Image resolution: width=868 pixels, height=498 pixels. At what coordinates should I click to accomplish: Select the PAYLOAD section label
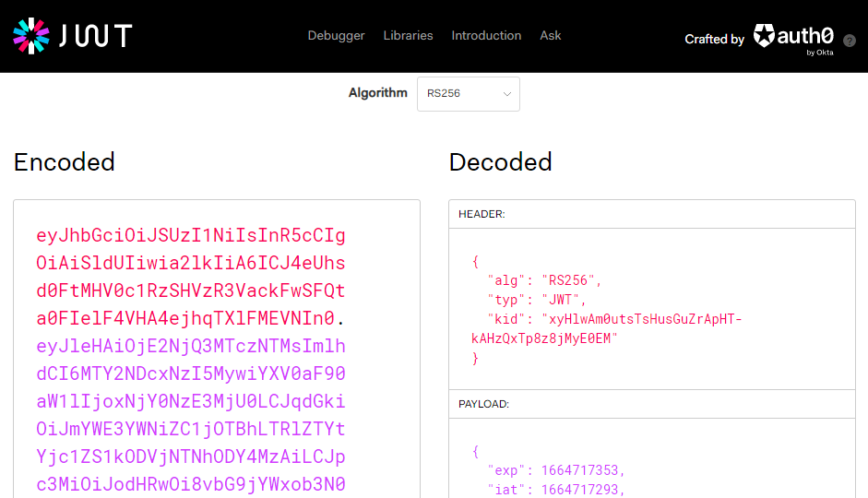pyautogui.click(x=484, y=404)
